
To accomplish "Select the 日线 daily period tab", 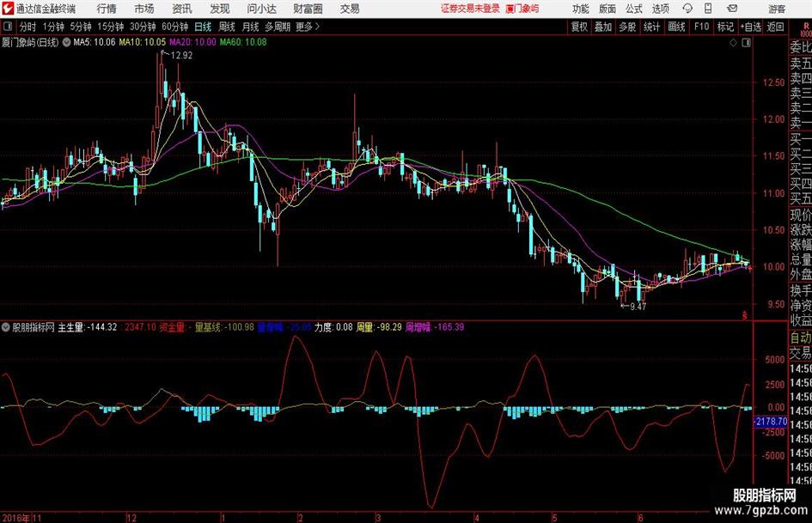I will 203,27.
